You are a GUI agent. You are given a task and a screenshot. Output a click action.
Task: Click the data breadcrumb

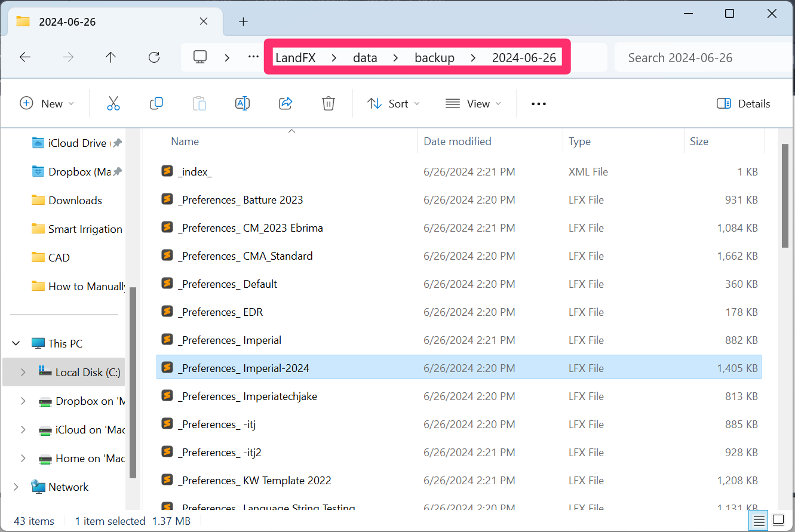365,58
